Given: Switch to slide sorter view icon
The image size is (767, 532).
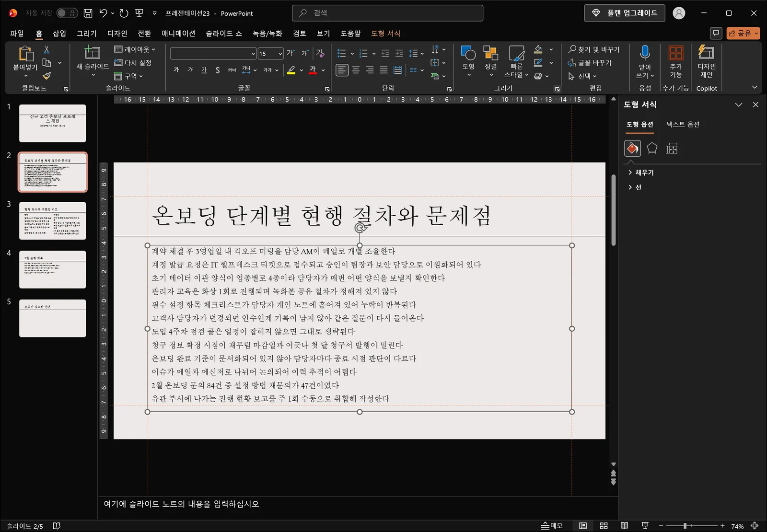Looking at the screenshot, I should [604, 526].
